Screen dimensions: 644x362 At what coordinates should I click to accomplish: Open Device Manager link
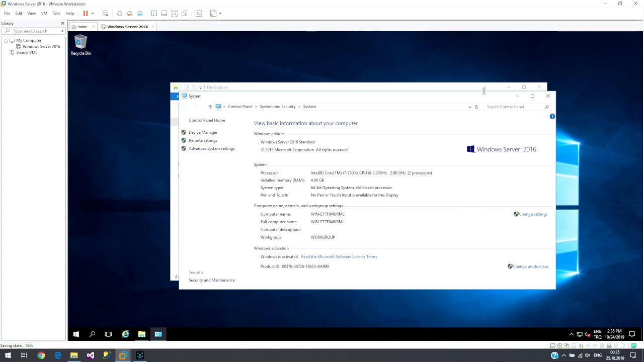point(203,132)
